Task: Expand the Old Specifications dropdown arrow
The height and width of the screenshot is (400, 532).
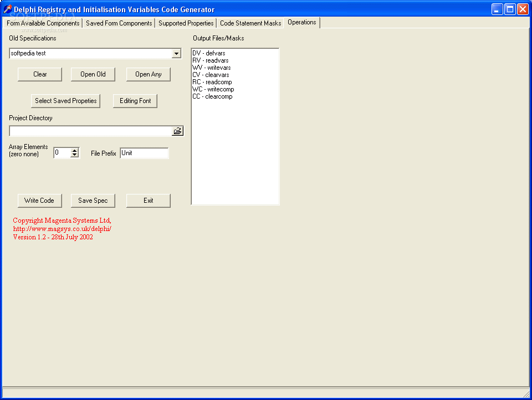Action: (176, 53)
